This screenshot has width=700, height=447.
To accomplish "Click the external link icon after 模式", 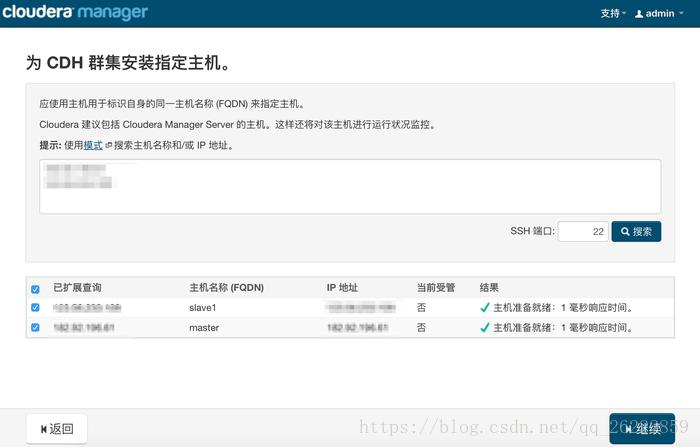I will [x=108, y=146].
